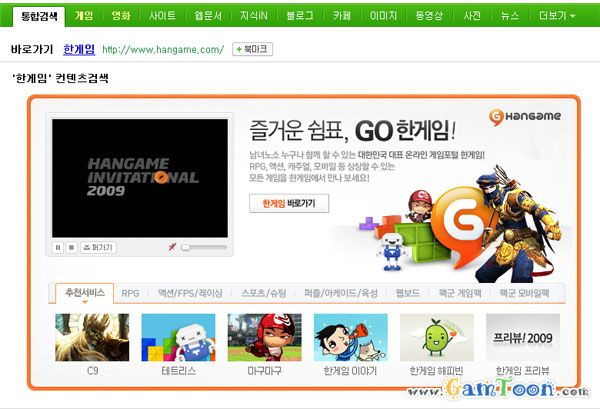Switch to the RPG games tab

pos(130,293)
